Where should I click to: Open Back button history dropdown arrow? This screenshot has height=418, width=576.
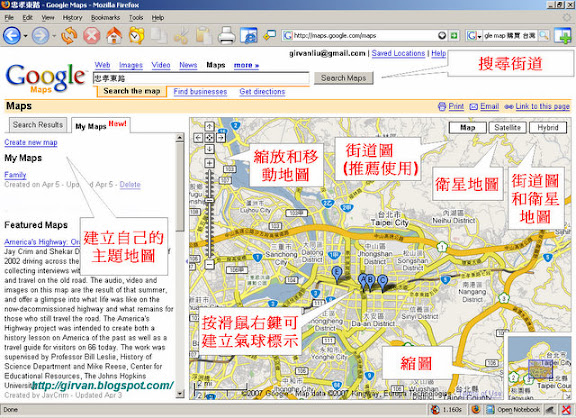click(25, 36)
